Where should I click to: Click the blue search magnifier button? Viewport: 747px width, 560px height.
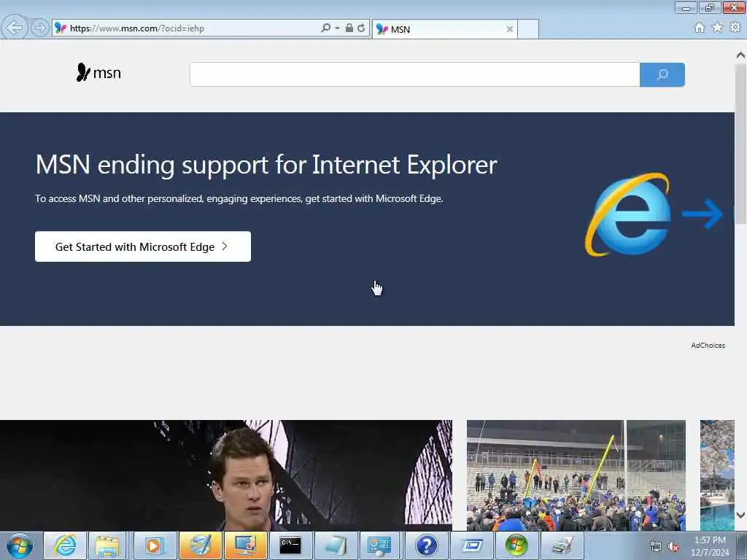pyautogui.click(x=662, y=74)
